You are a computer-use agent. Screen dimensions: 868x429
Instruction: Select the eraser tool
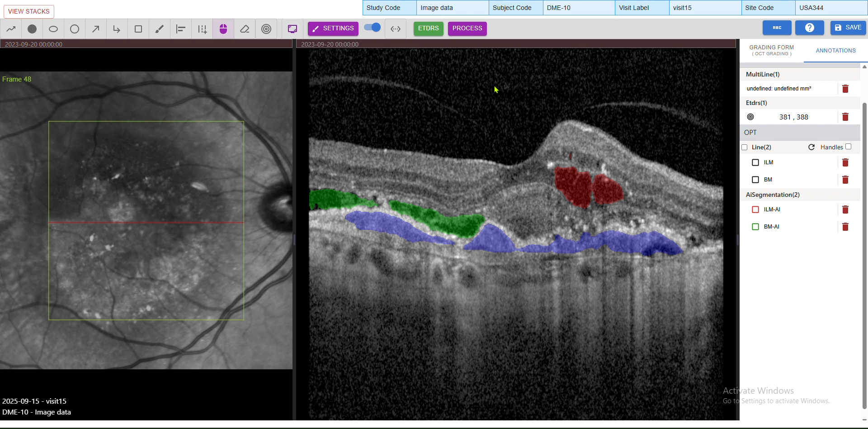(x=245, y=29)
